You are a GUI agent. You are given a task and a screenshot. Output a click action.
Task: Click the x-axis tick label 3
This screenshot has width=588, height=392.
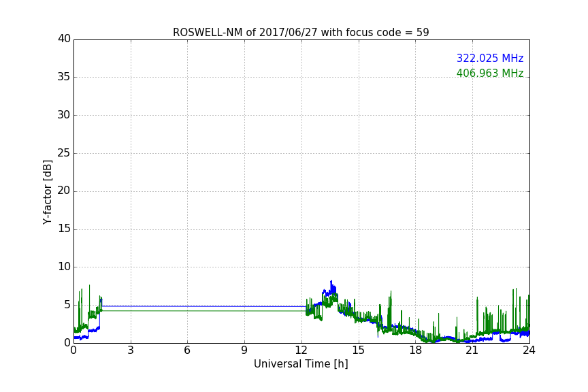pyautogui.click(x=131, y=350)
